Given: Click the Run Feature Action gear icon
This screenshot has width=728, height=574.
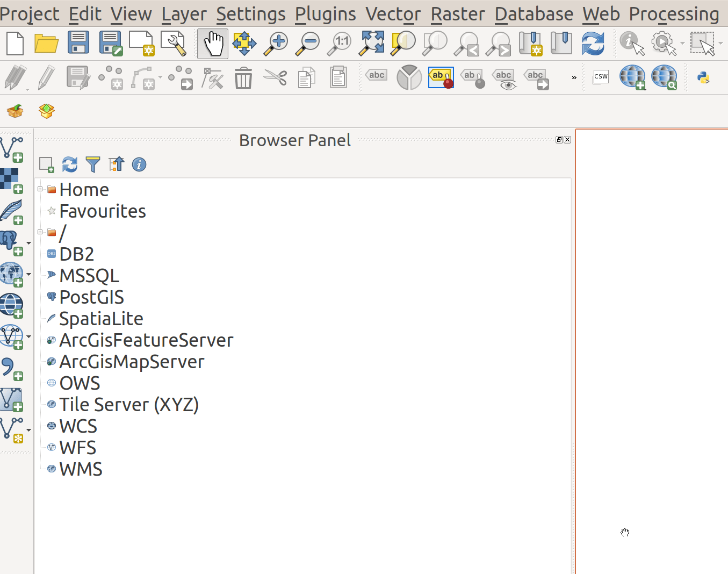Looking at the screenshot, I should coord(664,44).
